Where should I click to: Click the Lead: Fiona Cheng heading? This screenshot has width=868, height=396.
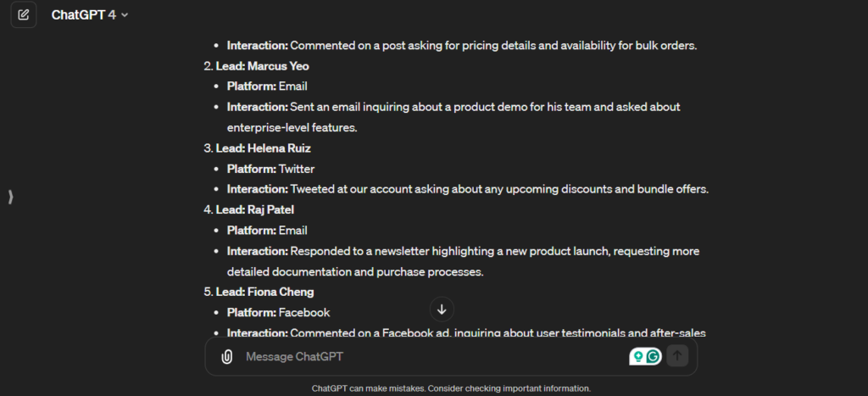coord(264,292)
